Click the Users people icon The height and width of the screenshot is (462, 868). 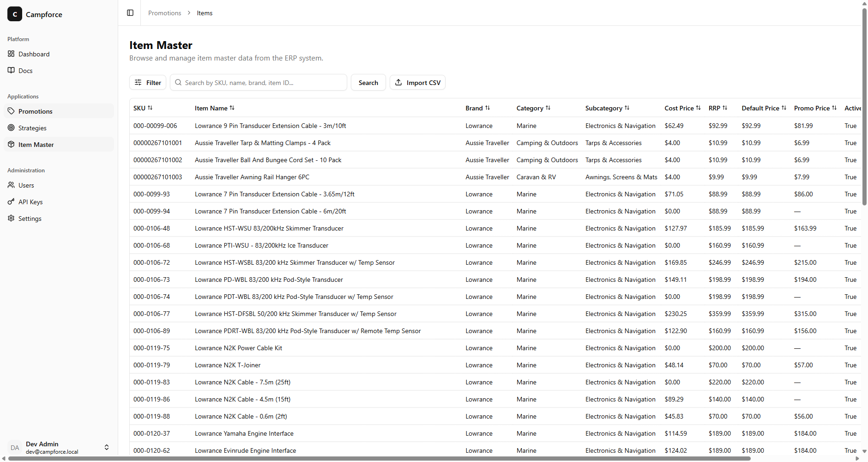(11, 185)
